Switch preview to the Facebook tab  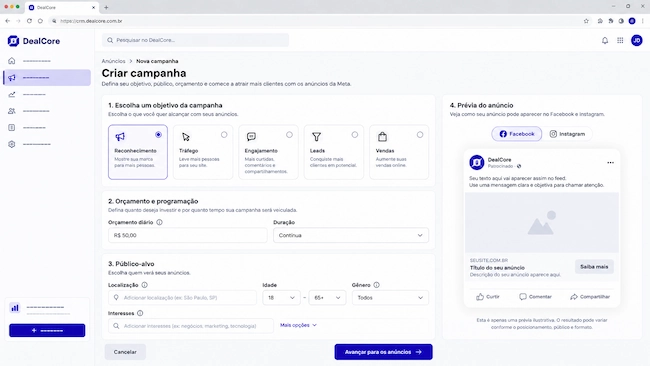(x=517, y=134)
